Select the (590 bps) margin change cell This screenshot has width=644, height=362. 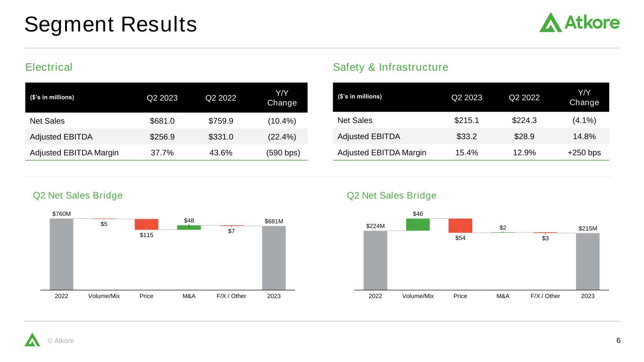click(x=282, y=153)
